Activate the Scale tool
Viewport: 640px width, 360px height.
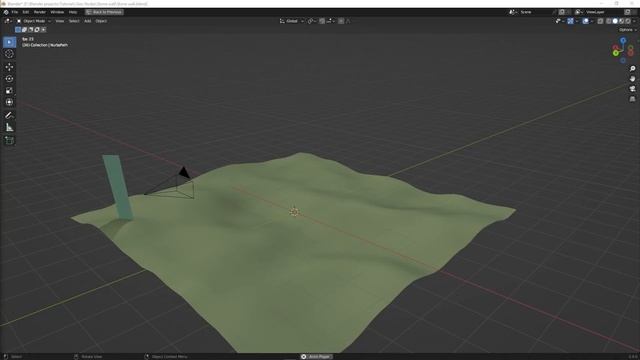[x=9, y=90]
